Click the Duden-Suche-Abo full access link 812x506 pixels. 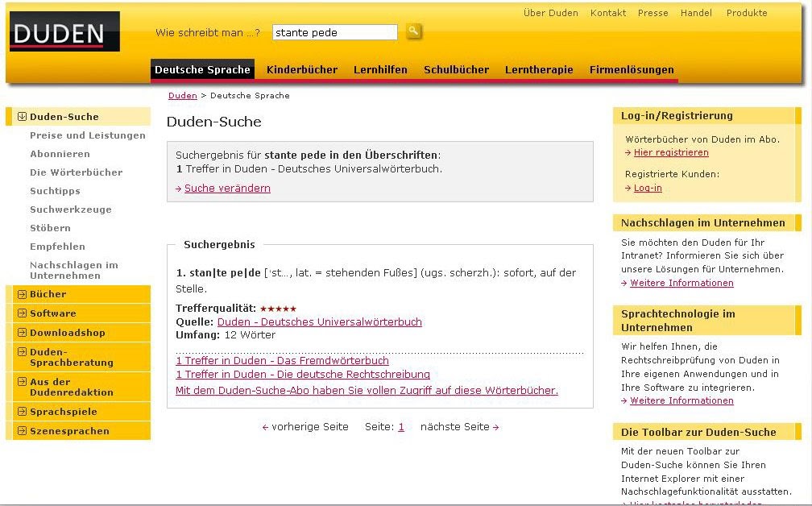pyautogui.click(x=367, y=391)
